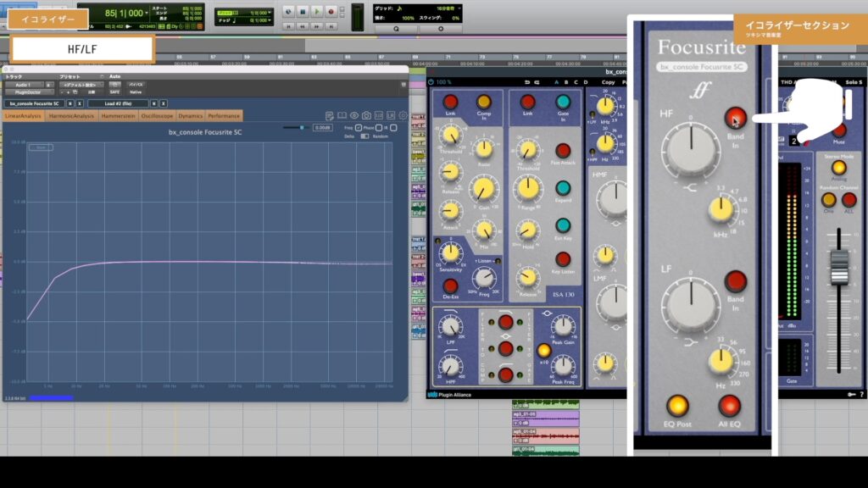Toggle the EQ Post button
Viewport: 868px width, 488px height.
pos(677,406)
